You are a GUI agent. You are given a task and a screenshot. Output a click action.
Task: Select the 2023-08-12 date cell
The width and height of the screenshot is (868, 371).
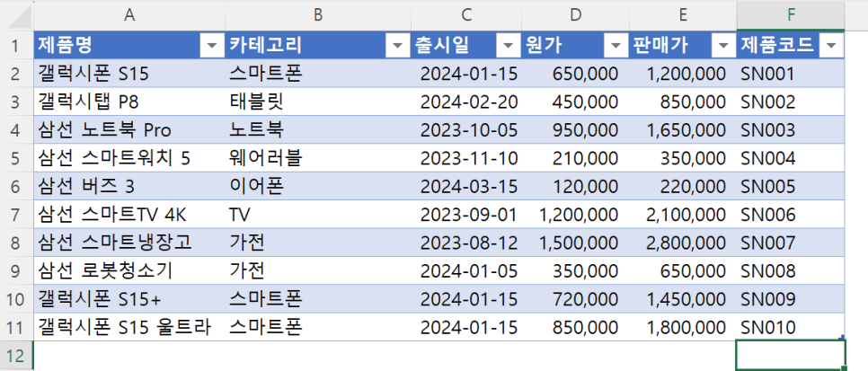coord(466,243)
